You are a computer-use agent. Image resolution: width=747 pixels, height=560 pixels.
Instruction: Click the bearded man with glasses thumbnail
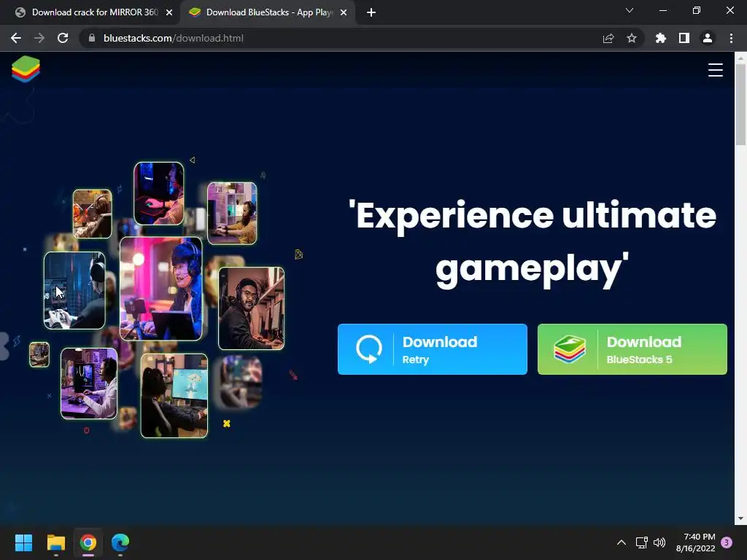tap(251, 308)
